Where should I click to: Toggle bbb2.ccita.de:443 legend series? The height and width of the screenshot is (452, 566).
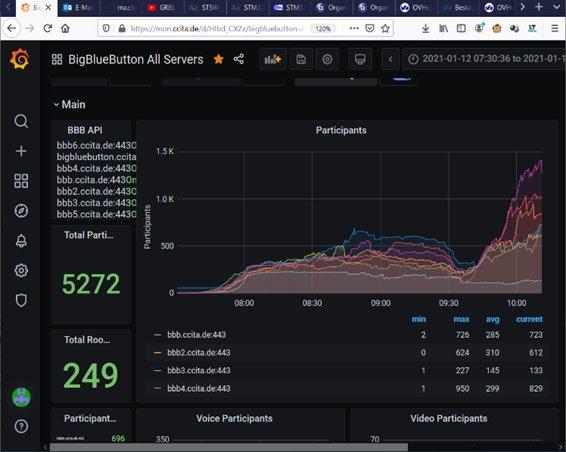tap(199, 353)
